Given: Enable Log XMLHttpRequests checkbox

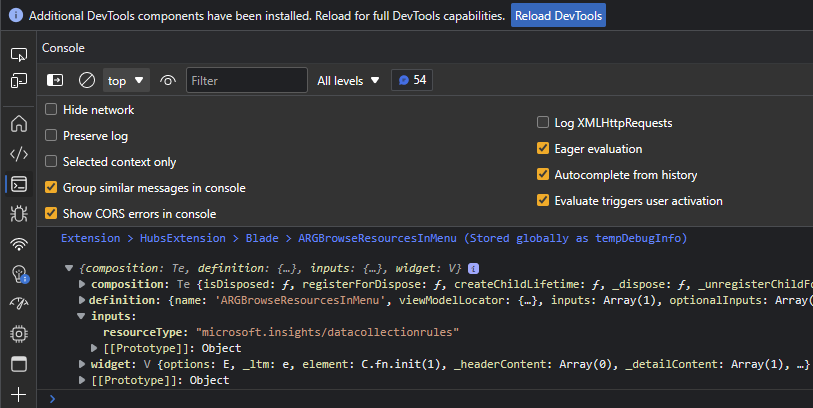Looking at the screenshot, I should (543, 122).
